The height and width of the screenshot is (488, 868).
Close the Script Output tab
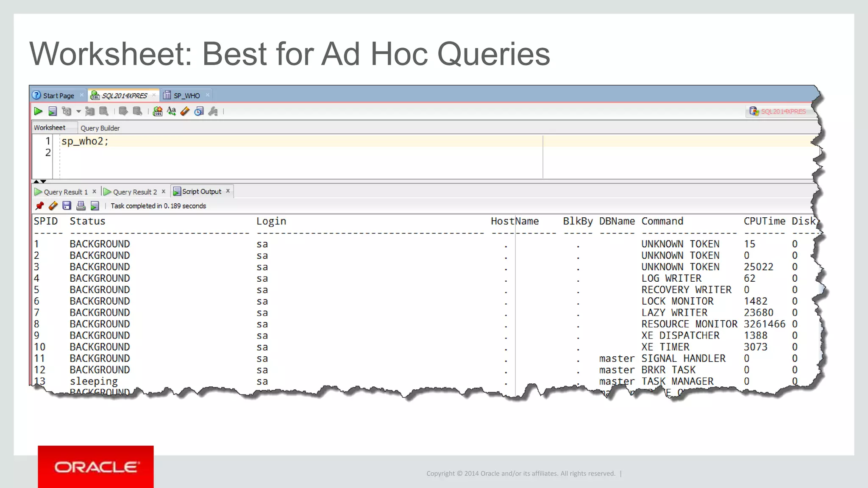[228, 191]
